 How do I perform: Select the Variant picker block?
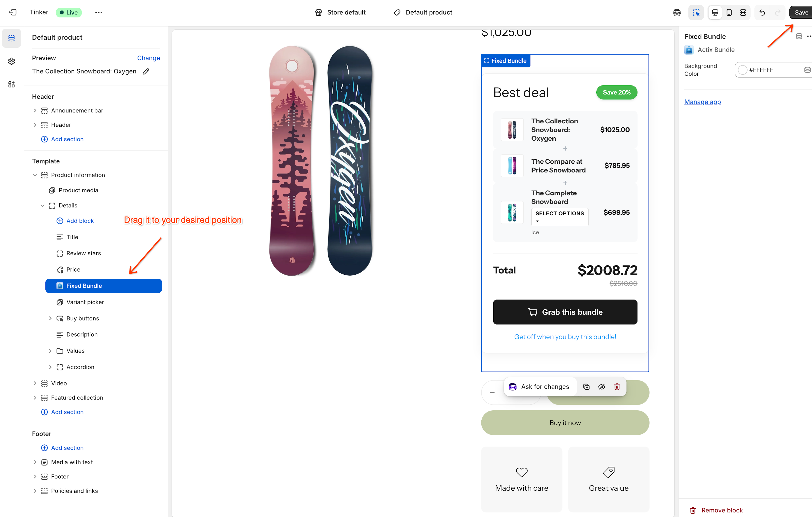(85, 302)
